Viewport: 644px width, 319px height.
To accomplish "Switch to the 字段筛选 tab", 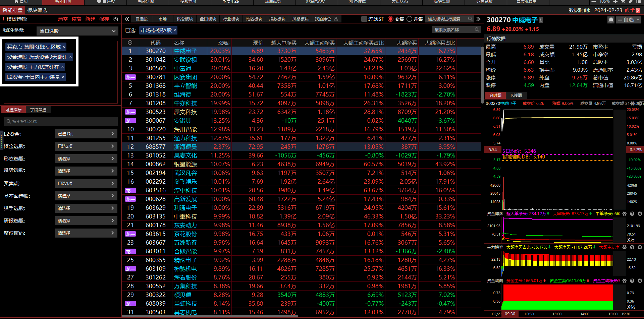I will (x=38, y=110).
